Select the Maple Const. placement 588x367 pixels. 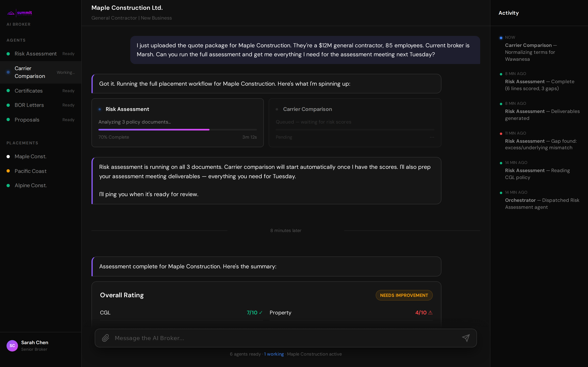[x=30, y=156]
